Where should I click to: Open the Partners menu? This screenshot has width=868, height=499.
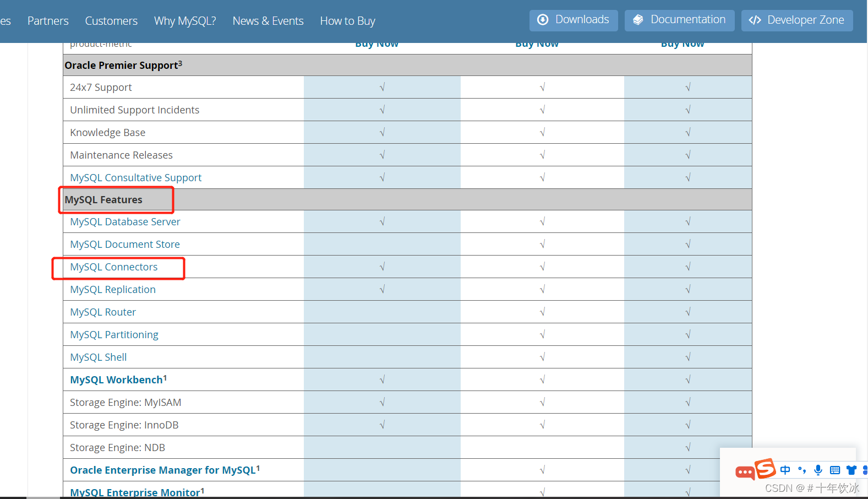(x=48, y=21)
